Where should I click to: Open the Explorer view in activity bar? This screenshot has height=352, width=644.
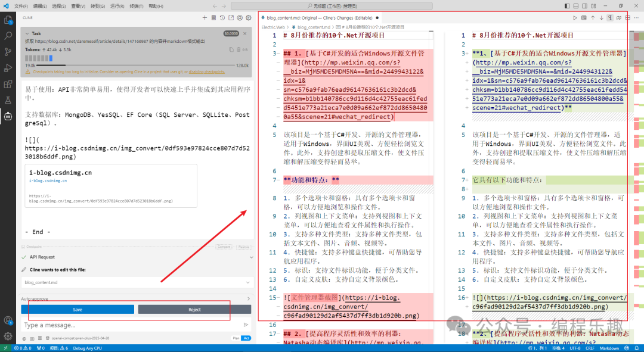click(8, 20)
